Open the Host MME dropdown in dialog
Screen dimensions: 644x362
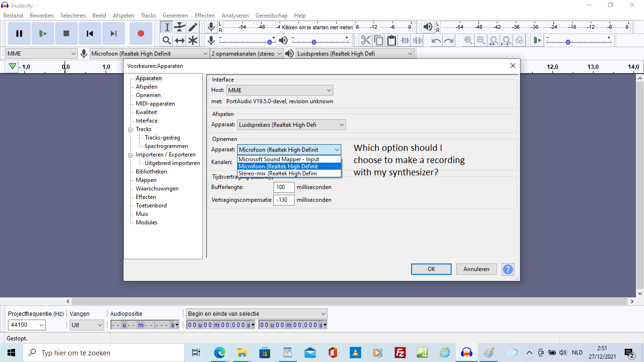coord(280,90)
